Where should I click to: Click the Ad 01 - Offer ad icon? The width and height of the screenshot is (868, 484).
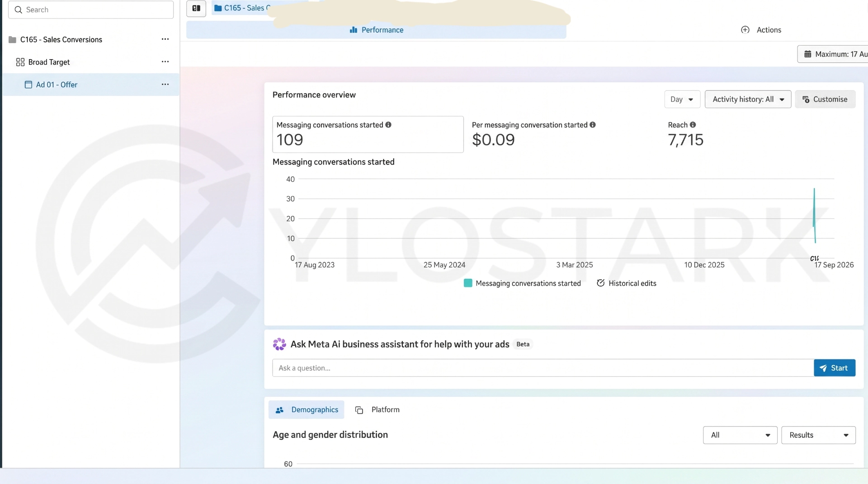(28, 85)
